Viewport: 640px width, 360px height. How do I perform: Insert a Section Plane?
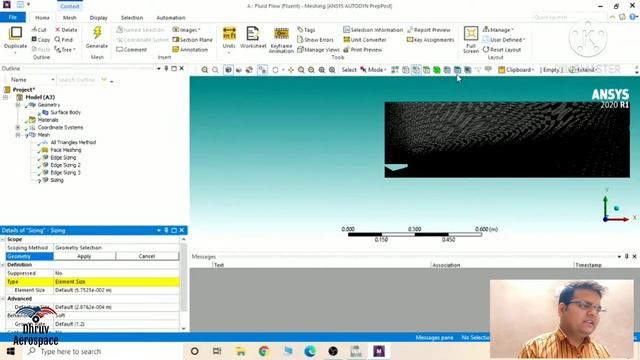[192, 40]
